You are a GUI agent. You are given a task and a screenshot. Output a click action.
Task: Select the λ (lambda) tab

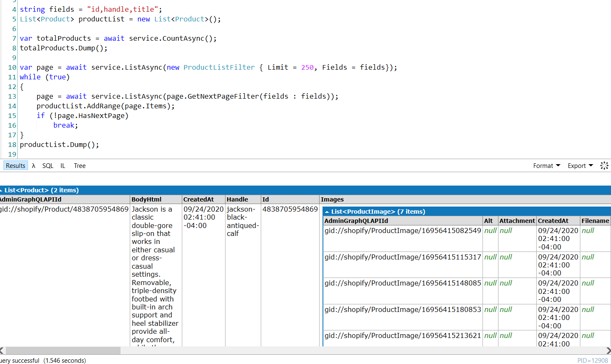pyautogui.click(x=33, y=165)
